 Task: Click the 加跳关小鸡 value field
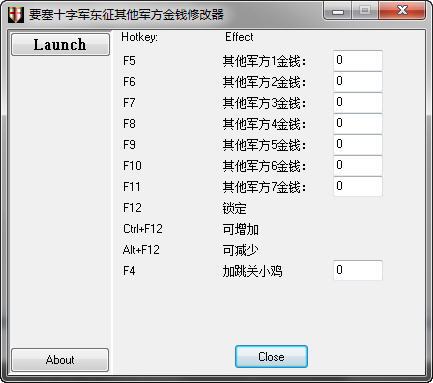point(358,270)
